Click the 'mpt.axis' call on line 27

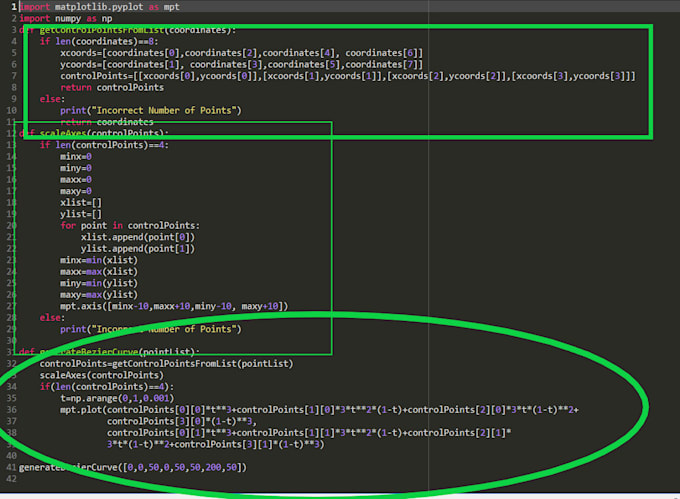pyautogui.click(x=174, y=307)
